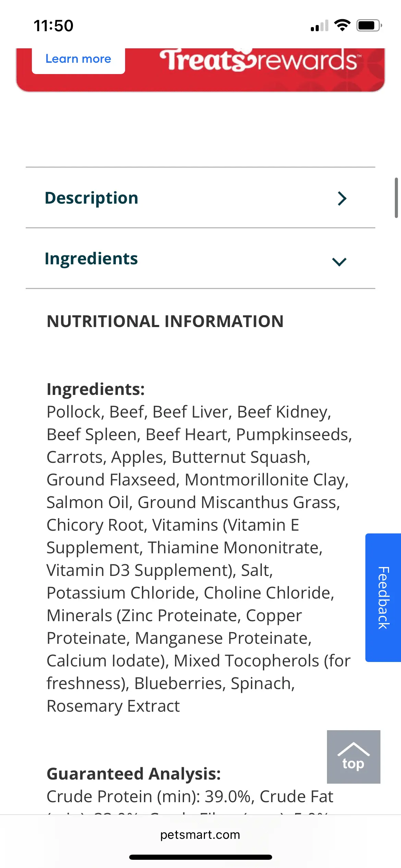Tap the bold Ingredients: label
This screenshot has height=868, width=401.
tap(96, 389)
